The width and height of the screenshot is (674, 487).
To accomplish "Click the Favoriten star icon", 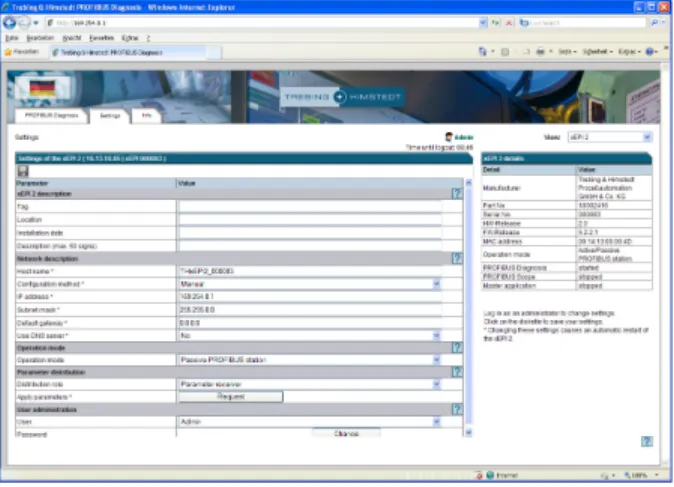I will point(8,52).
